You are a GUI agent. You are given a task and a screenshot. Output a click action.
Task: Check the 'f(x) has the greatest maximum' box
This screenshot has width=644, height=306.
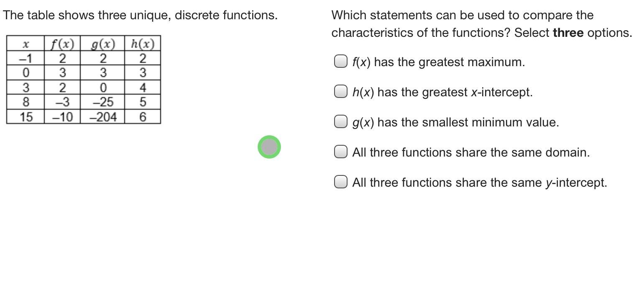coord(340,62)
